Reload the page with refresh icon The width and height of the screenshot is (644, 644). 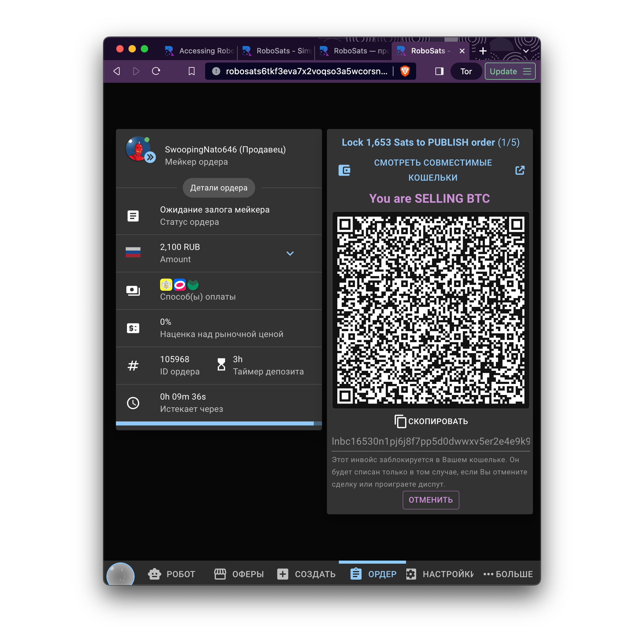pyautogui.click(x=156, y=71)
